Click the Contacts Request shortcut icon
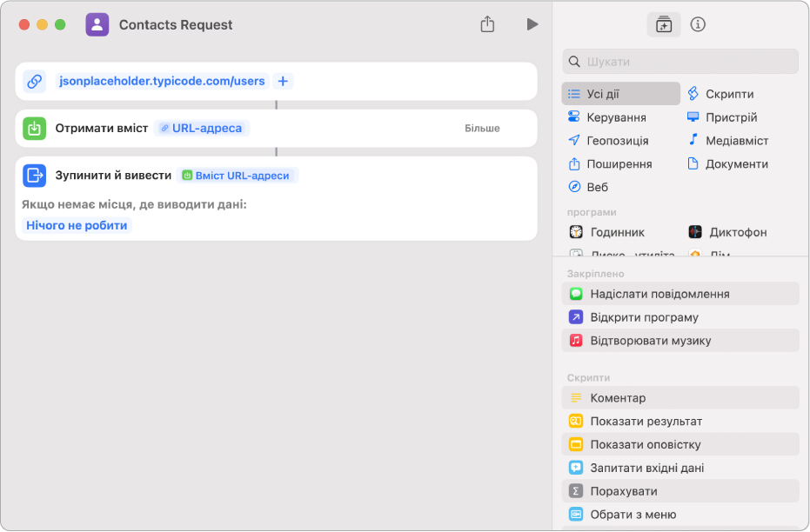810x532 pixels. 97,24
